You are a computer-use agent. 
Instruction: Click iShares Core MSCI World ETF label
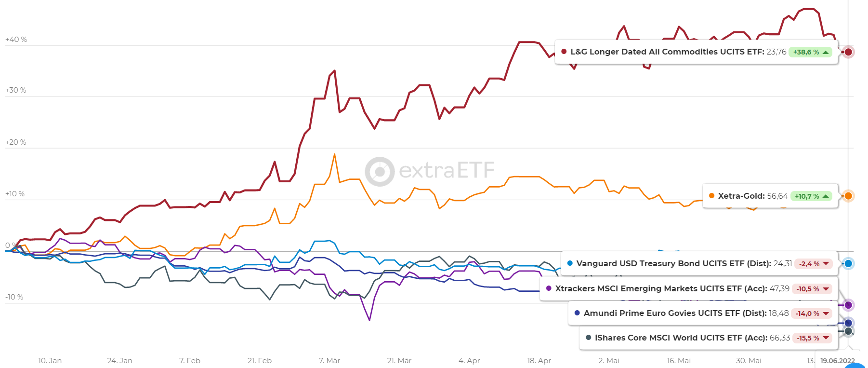click(x=681, y=338)
